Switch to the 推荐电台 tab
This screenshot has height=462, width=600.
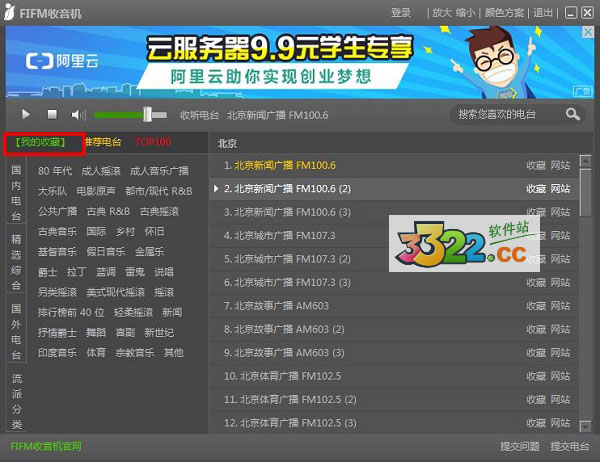click(x=103, y=143)
